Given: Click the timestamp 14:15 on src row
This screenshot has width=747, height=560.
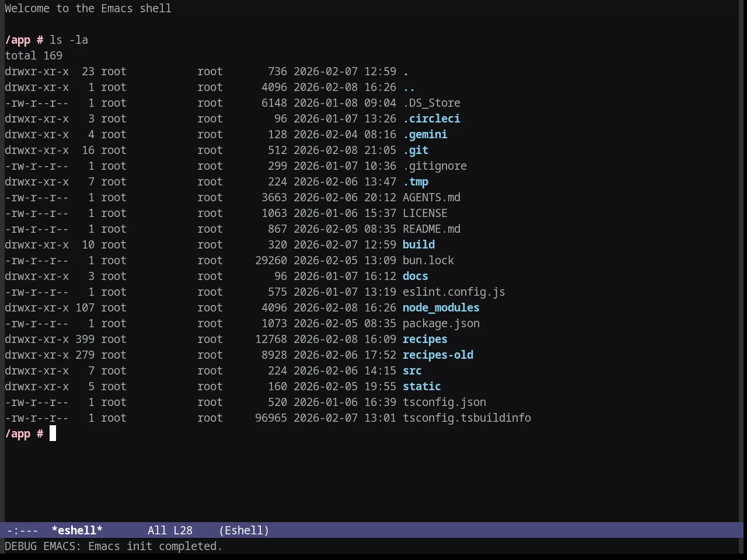Looking at the screenshot, I should click(x=380, y=370).
